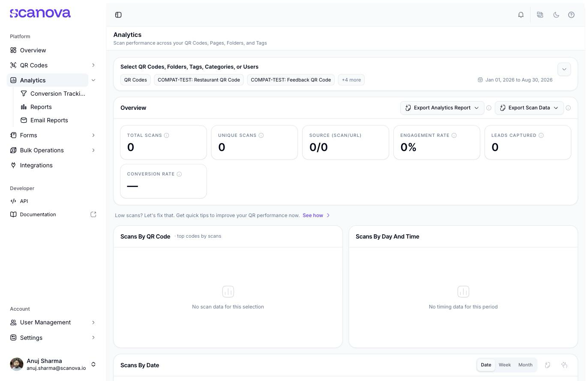Expand Bulk Operations chevron

tap(93, 150)
